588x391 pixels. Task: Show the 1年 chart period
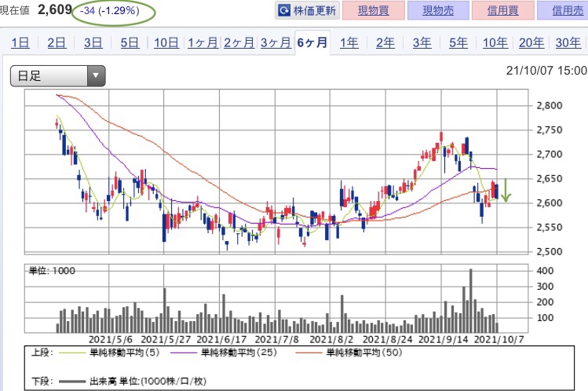click(x=349, y=42)
